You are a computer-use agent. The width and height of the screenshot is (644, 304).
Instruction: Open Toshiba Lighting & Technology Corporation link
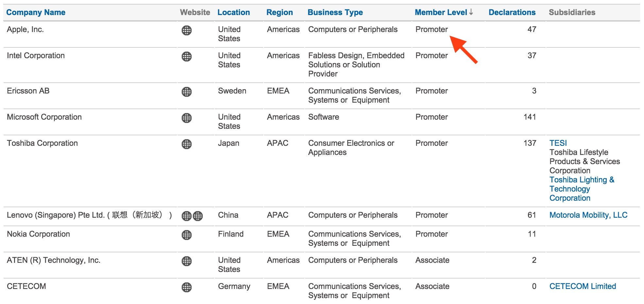click(582, 189)
